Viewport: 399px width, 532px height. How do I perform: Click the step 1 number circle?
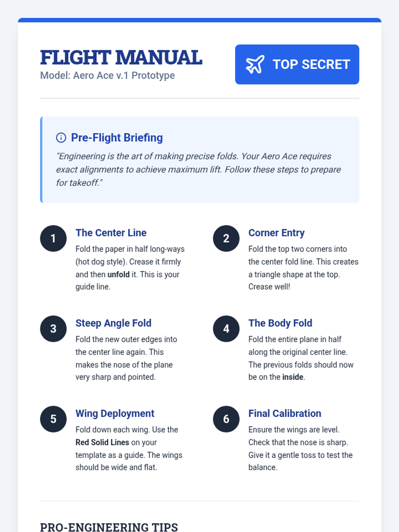click(x=53, y=238)
